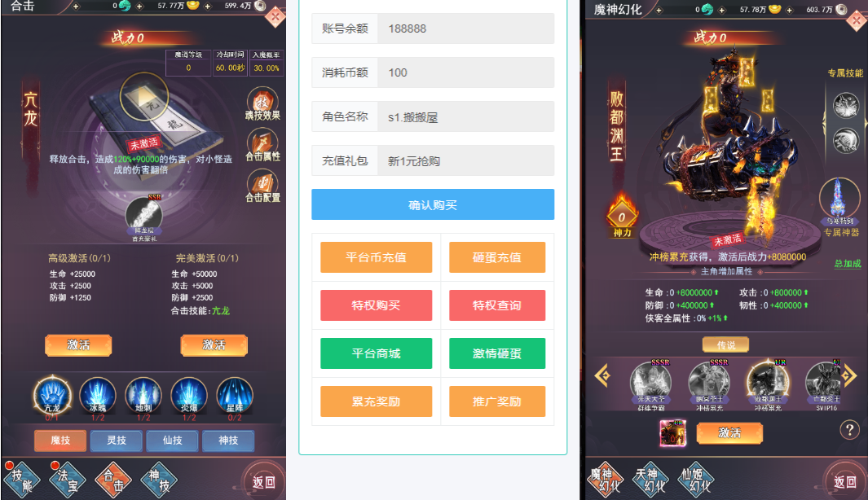Open the 合击配置 icon
This screenshot has height=500, width=868.
(x=262, y=186)
